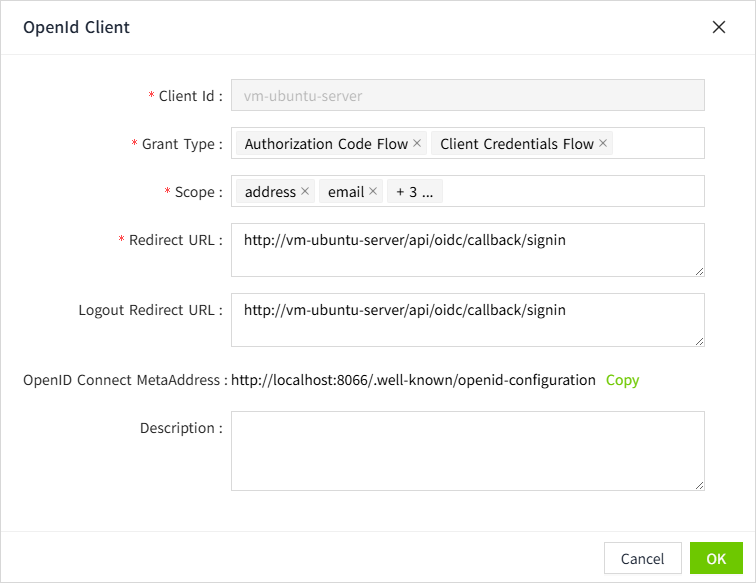
Task: Remove the email scope tag
Action: [x=373, y=192]
